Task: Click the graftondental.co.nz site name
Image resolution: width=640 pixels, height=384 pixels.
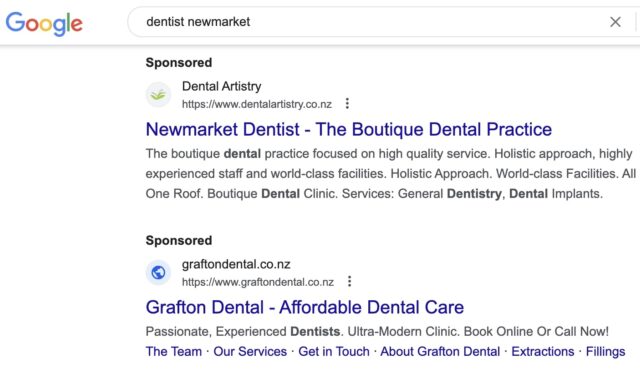Action: coord(236,264)
